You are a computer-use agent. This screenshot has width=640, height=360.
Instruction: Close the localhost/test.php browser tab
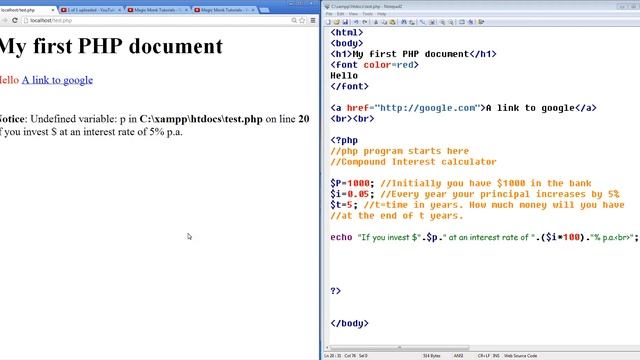point(53,10)
